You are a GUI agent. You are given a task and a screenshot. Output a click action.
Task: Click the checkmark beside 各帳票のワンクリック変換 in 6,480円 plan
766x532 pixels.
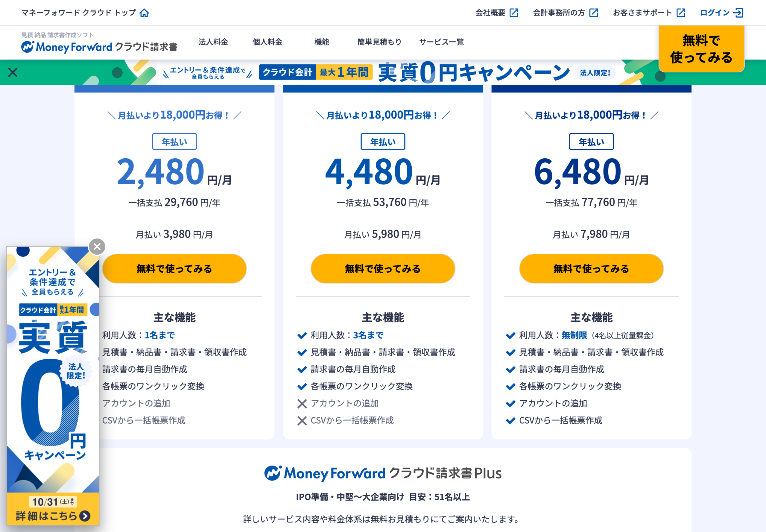tap(510, 387)
